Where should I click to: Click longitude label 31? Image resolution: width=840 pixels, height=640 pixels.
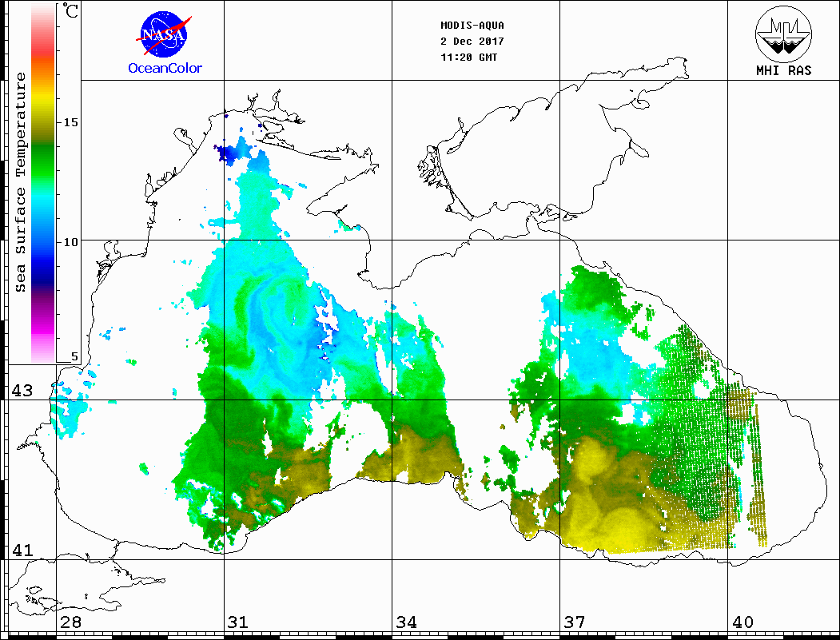pos(238,622)
